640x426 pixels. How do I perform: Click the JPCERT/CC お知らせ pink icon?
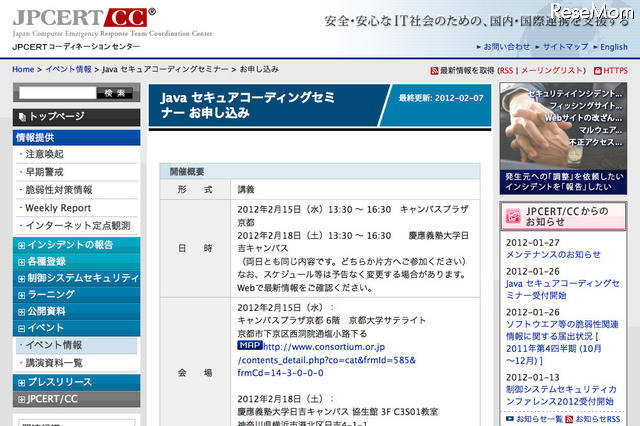(x=513, y=216)
